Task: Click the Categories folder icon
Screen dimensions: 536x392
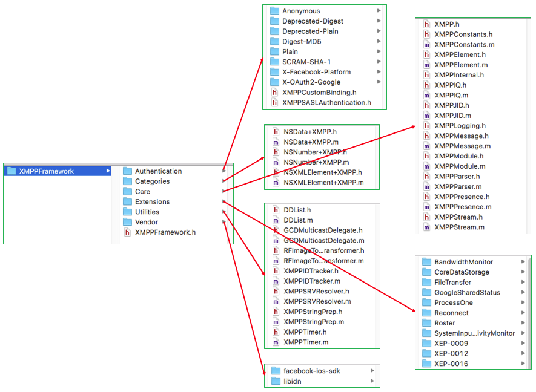Action: click(128, 181)
